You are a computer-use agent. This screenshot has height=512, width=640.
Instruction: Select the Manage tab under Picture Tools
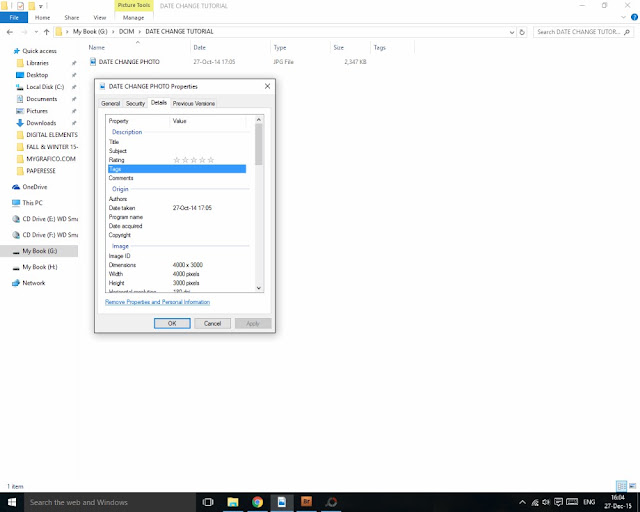pos(133,18)
